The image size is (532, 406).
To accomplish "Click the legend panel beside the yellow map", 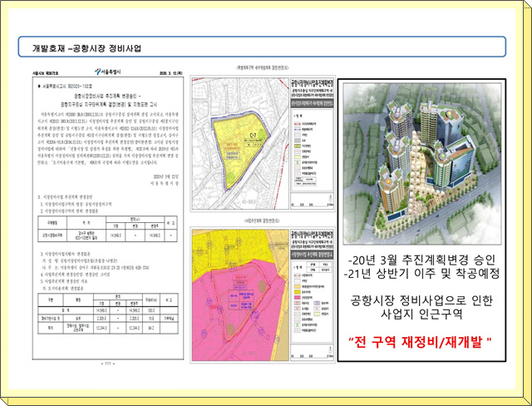I will pyautogui.click(x=313, y=143).
